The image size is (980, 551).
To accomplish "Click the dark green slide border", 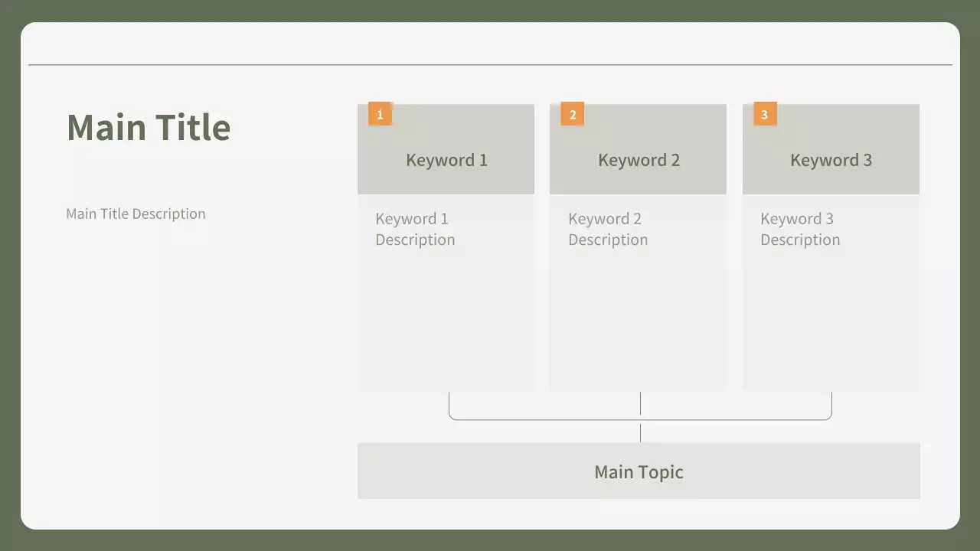I will (x=9, y=275).
